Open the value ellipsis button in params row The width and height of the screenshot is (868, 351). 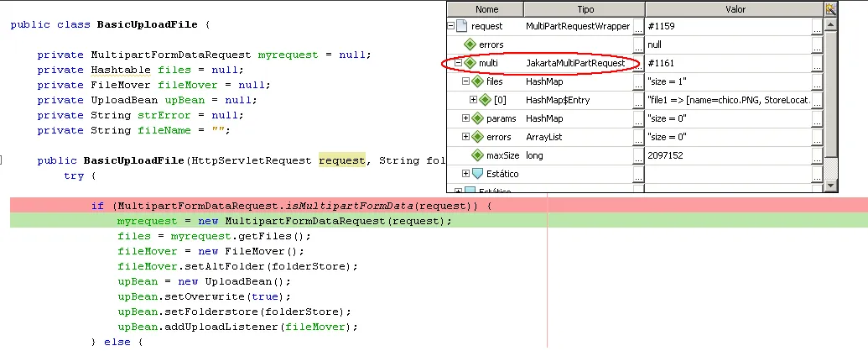[x=817, y=118]
